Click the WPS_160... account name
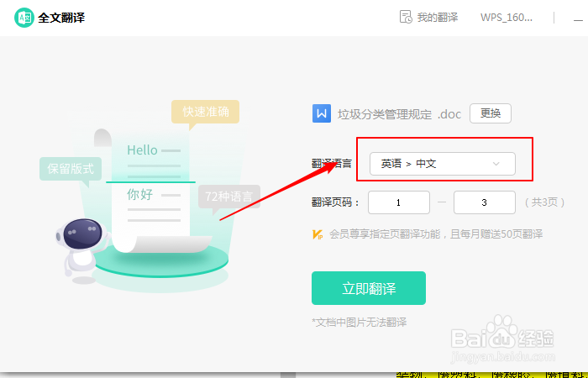The height and width of the screenshot is (378, 588). (507, 18)
